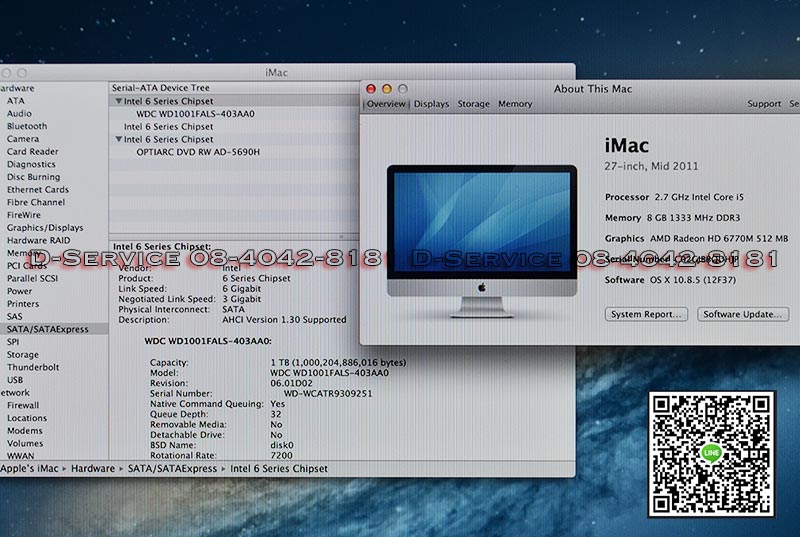Select OPTIARC DVD RW AD-5690H row
This screenshot has height=537, width=800.
tap(198, 152)
